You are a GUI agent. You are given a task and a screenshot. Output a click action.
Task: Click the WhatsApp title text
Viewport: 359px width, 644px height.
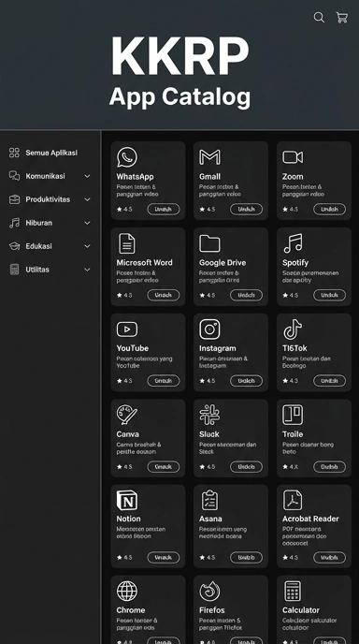point(135,177)
